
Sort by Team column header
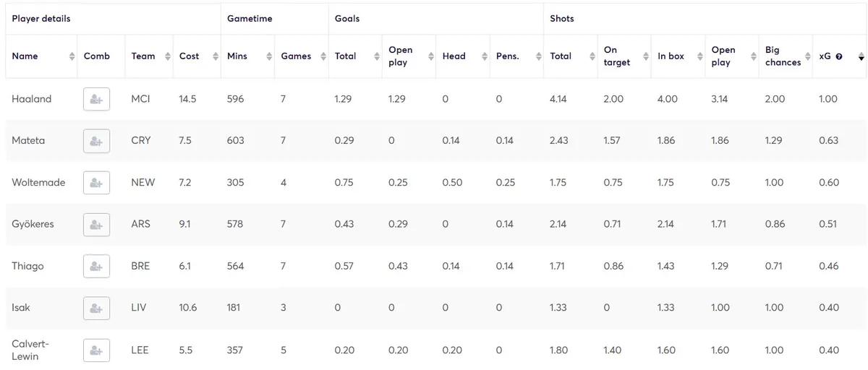point(143,56)
